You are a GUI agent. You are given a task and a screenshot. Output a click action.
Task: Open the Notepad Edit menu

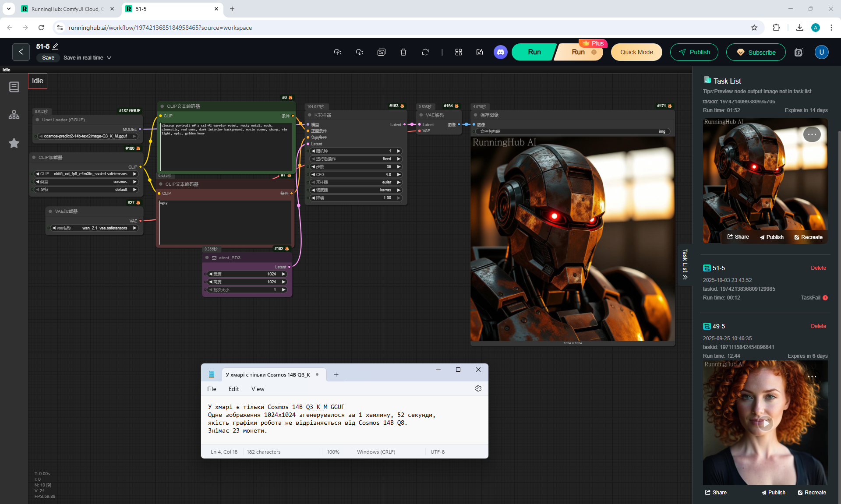[x=233, y=389]
